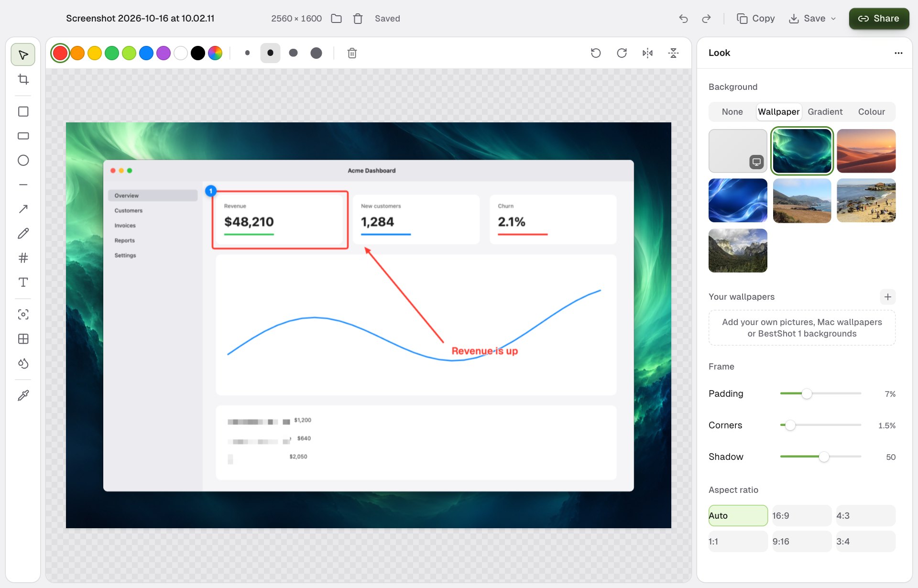Choose the orange desert dunes wallpaper
The height and width of the screenshot is (588, 918).
click(866, 151)
